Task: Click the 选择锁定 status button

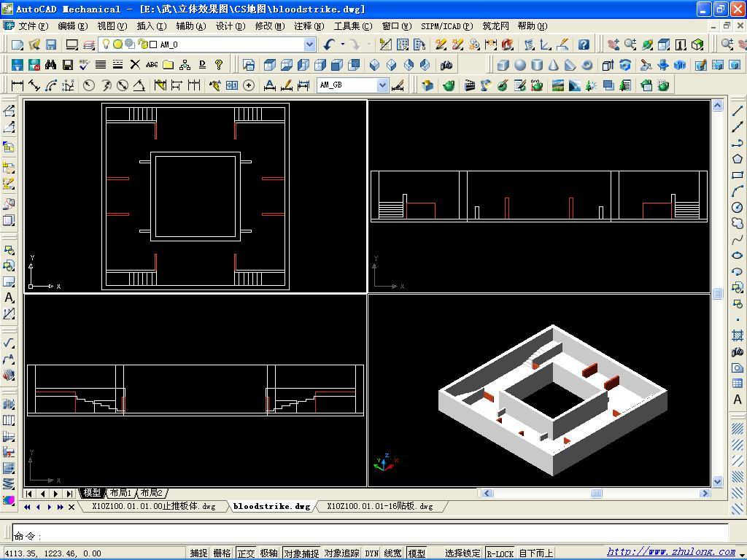Action: [462, 553]
